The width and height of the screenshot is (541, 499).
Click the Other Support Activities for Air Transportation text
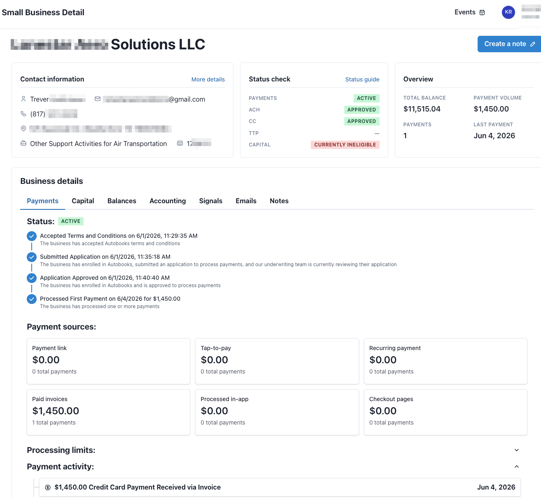[98, 144]
